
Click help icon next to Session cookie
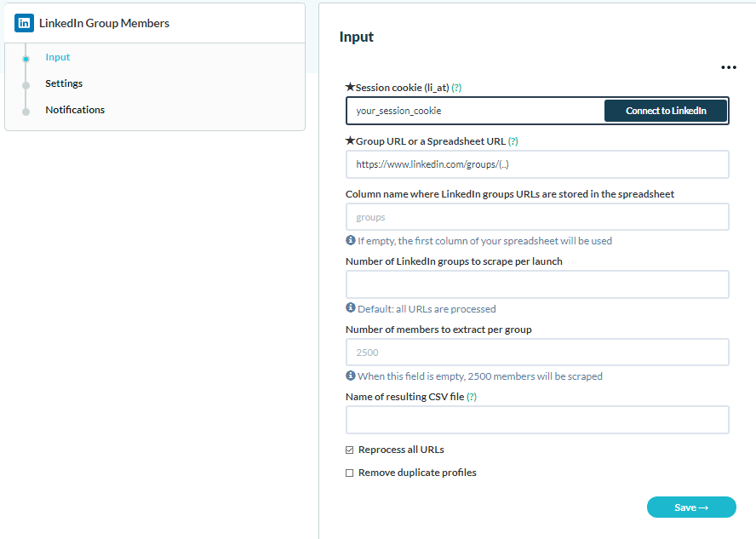456,88
